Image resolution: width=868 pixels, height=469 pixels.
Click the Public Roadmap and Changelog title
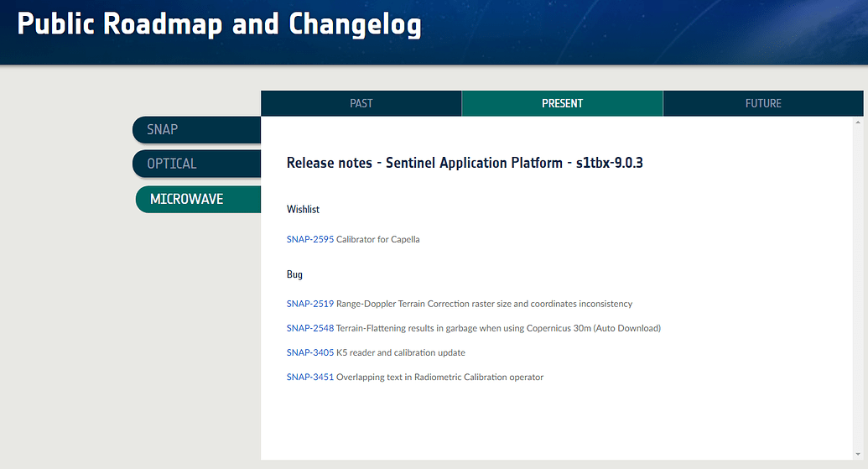coord(219,25)
